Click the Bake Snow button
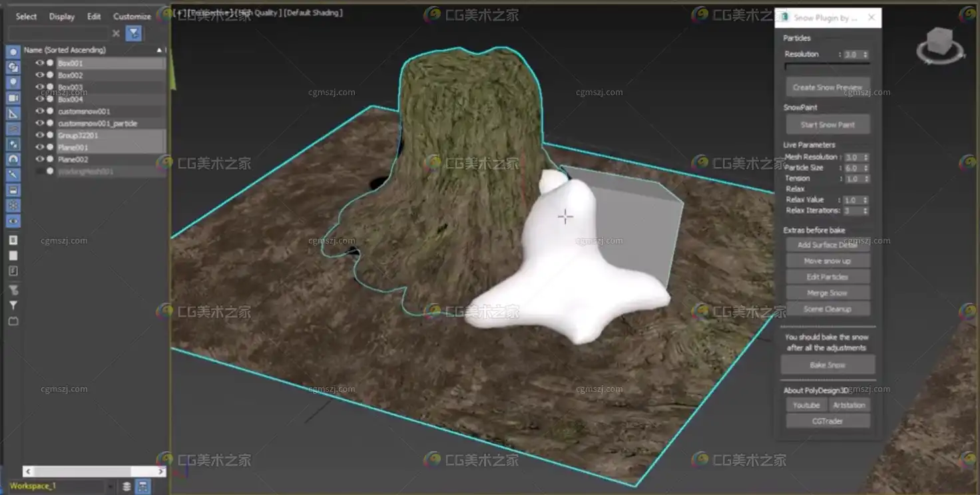The width and height of the screenshot is (980, 495). coord(828,365)
